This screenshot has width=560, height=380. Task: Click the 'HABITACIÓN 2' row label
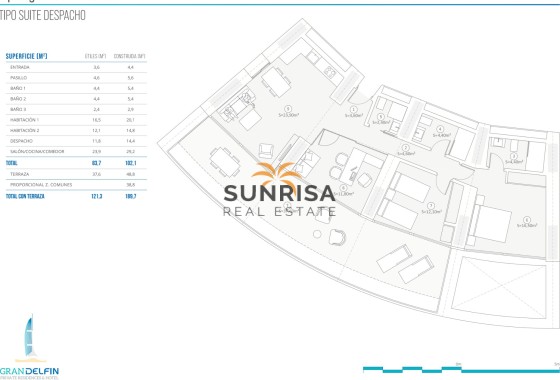tap(25, 130)
